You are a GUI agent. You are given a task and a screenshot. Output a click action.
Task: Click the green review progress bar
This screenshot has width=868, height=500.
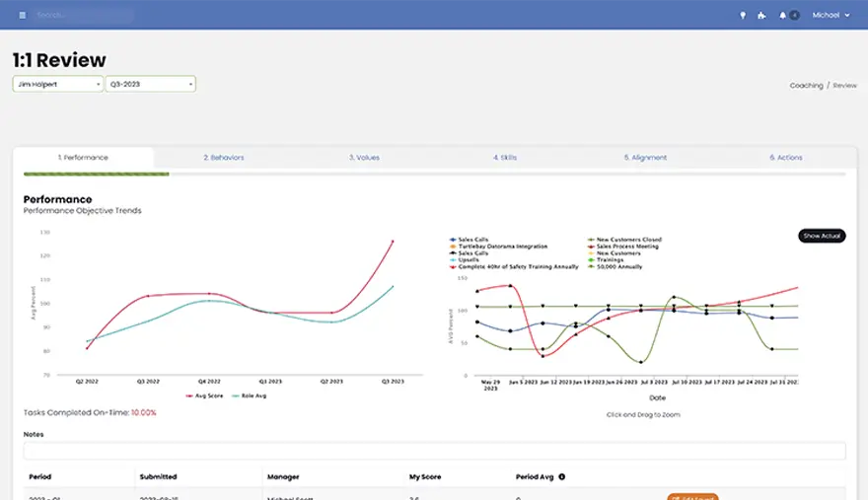coord(96,174)
